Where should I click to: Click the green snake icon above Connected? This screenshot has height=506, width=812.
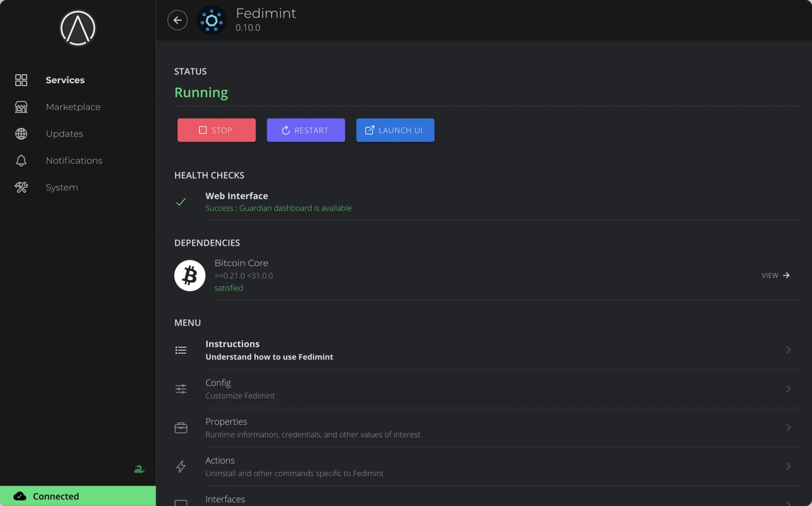tap(139, 468)
